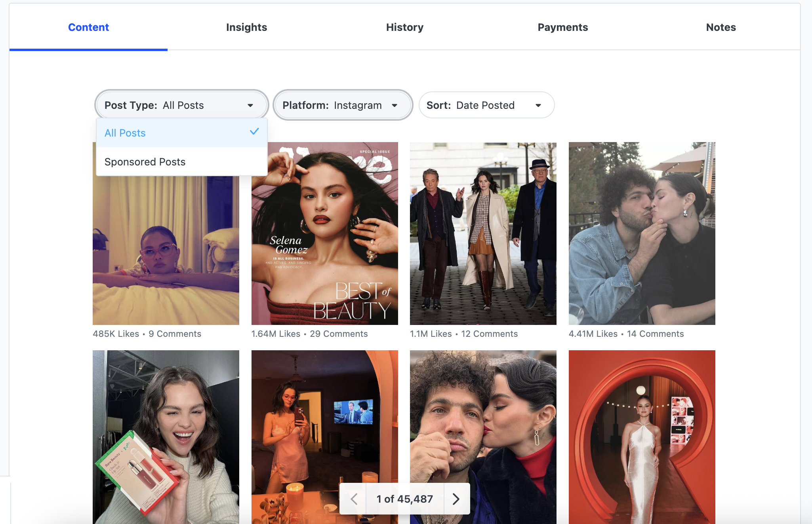
Task: Open the Sort: Date Posted dropdown
Action: click(486, 105)
